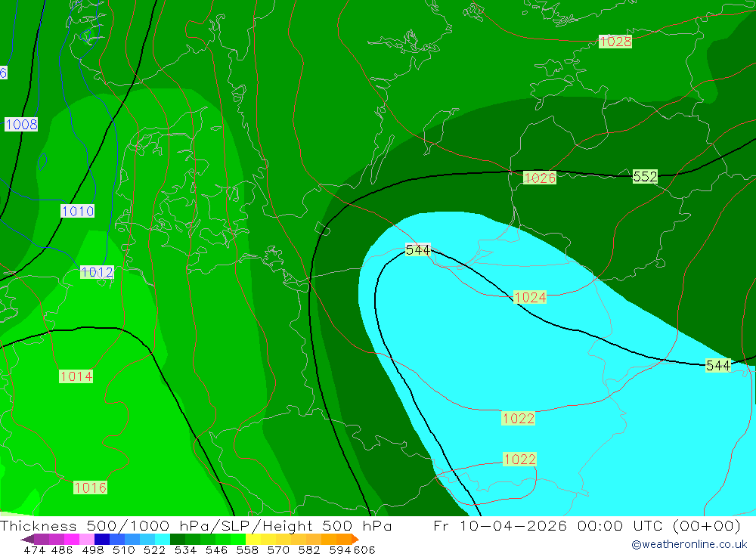Click the magenta swatch in the legend

pyautogui.click(x=70, y=539)
